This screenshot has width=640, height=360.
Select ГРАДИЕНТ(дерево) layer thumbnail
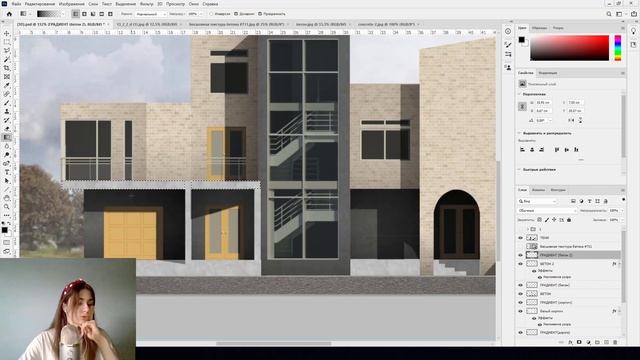tap(532, 333)
